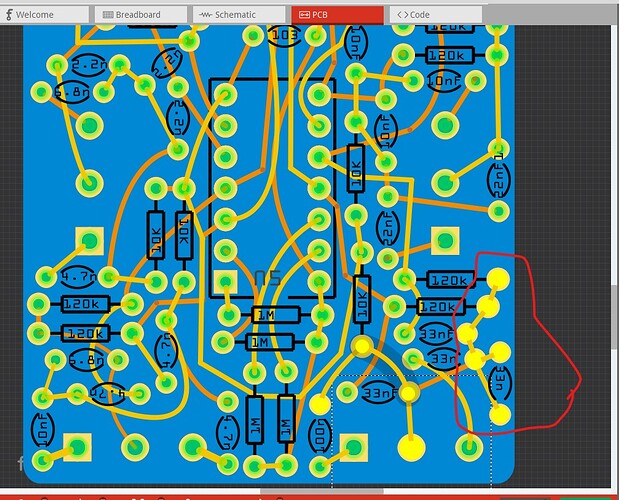The height and width of the screenshot is (500, 619).
Task: Click the square pad at bottom left corner
Action: pyautogui.click(x=76, y=444)
